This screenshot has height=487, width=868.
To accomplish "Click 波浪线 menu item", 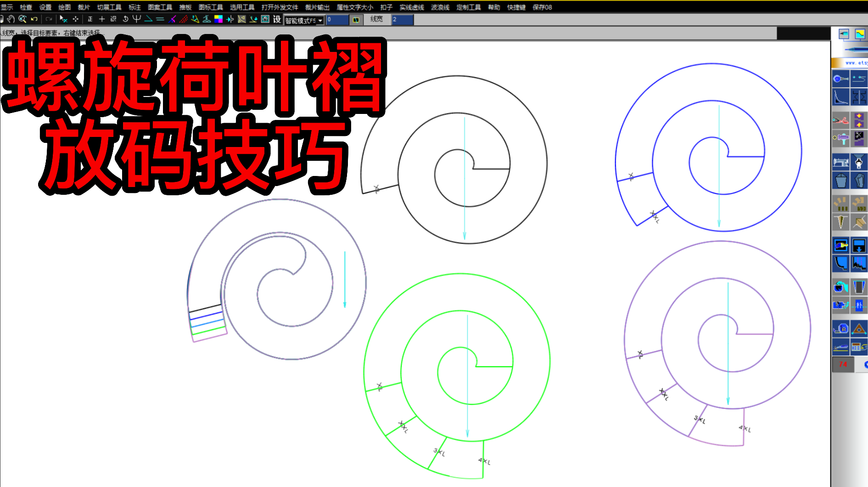I will (440, 7).
